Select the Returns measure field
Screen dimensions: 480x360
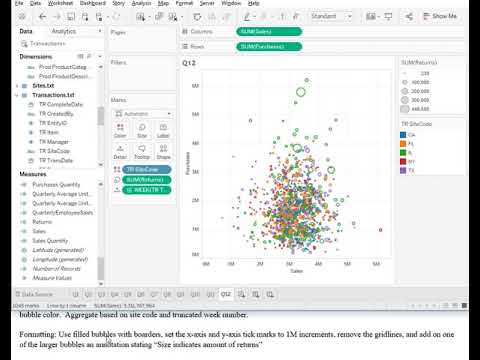point(42,222)
